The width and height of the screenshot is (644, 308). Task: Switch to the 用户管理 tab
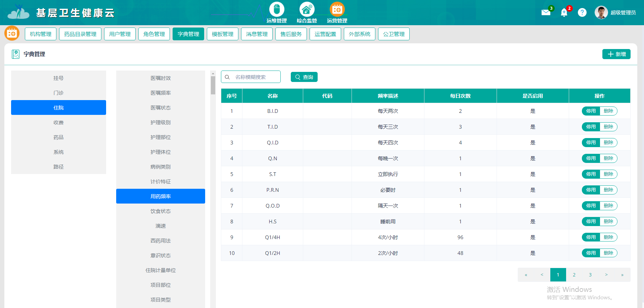[120, 34]
